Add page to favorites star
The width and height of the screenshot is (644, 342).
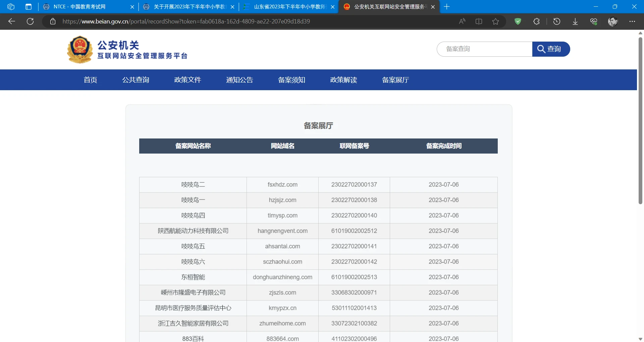[495, 21]
